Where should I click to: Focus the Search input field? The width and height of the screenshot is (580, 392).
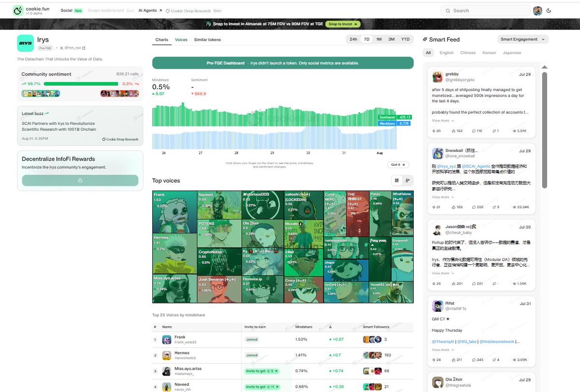point(485,11)
